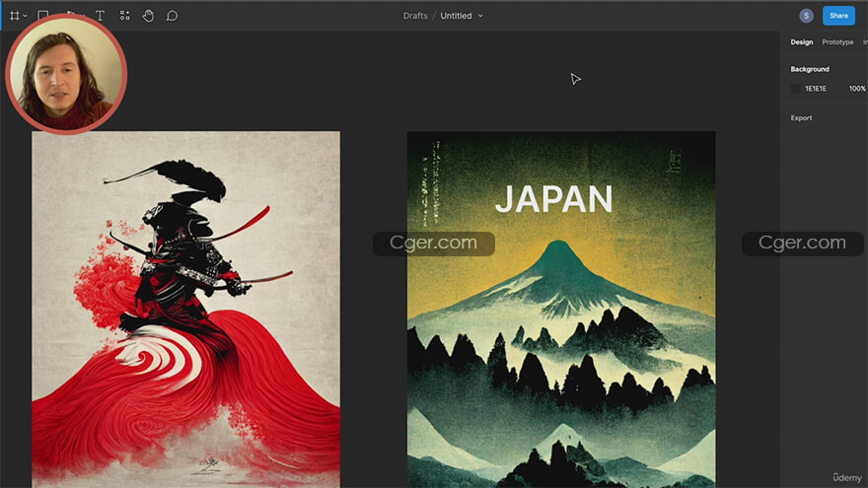Switch to the Prototype tab
This screenshot has height=488, width=868.
click(837, 42)
